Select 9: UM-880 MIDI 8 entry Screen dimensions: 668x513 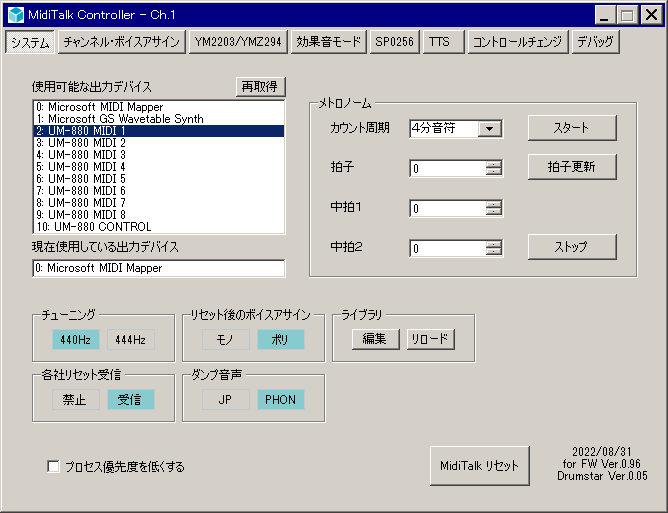158,214
